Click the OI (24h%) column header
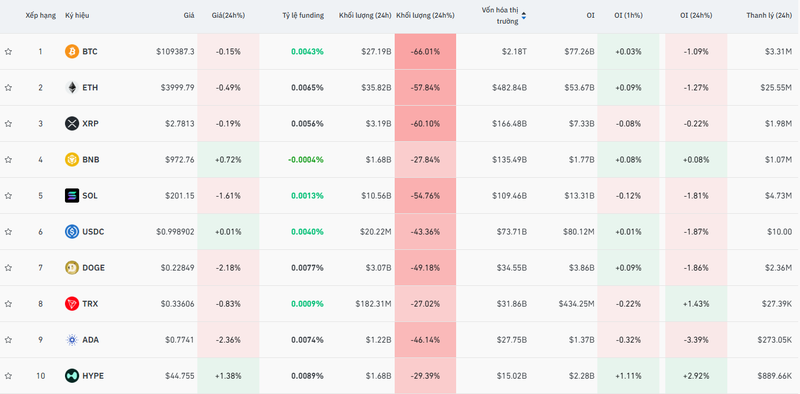 (696, 15)
